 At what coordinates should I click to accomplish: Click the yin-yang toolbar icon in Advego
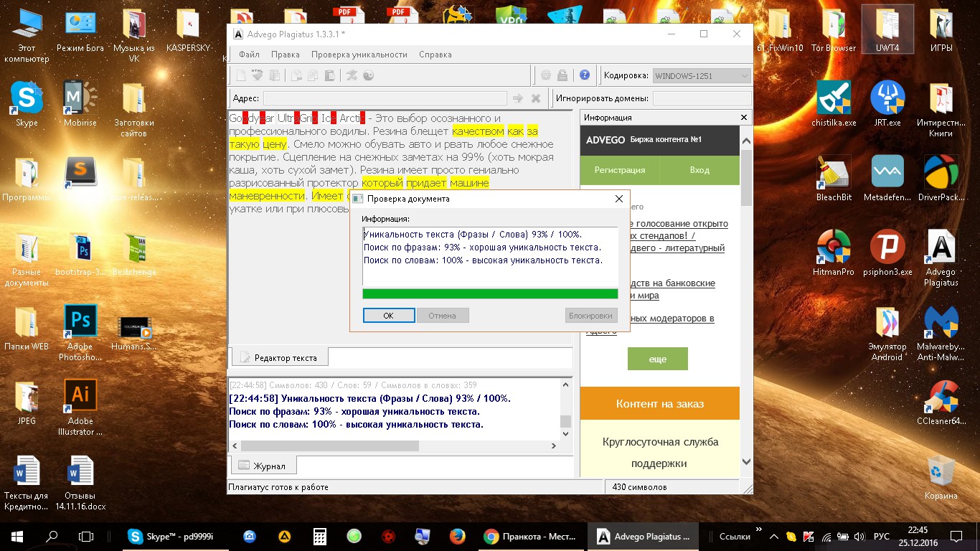coord(369,75)
